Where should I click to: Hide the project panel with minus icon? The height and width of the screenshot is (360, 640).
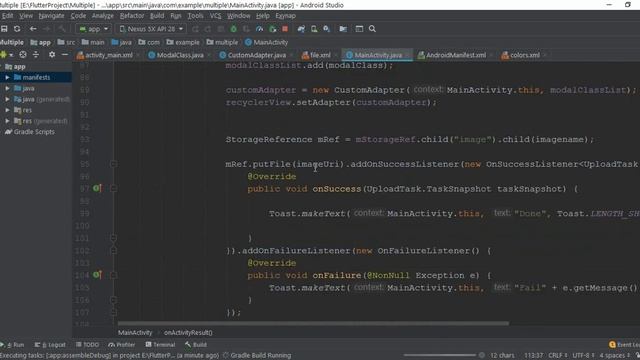coord(64,54)
